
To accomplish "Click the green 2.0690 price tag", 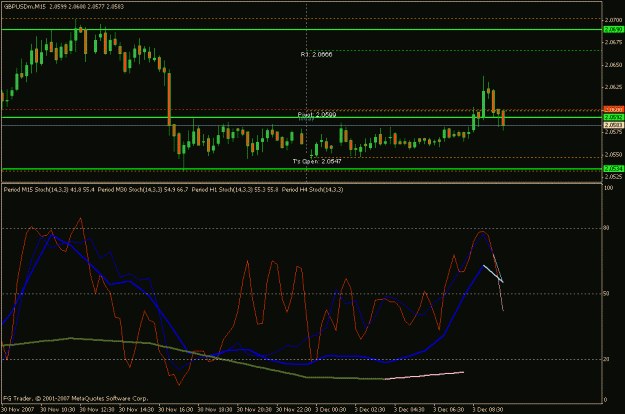I will [x=613, y=29].
